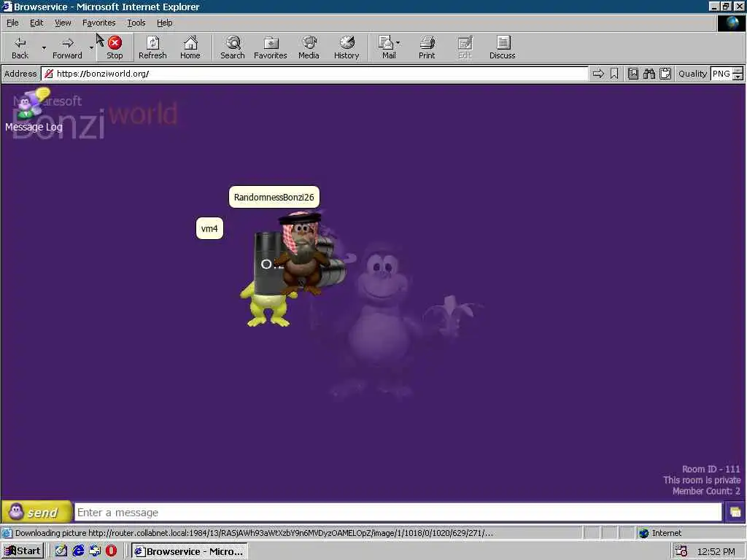747x560 pixels.
Task: Click the Room ID - 111 text
Action: [x=711, y=469]
